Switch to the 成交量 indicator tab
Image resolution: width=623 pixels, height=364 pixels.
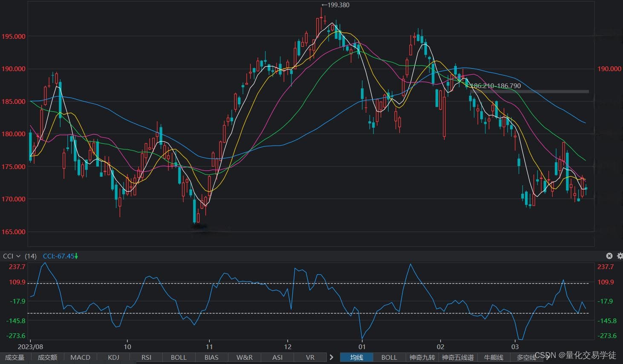tap(15, 357)
